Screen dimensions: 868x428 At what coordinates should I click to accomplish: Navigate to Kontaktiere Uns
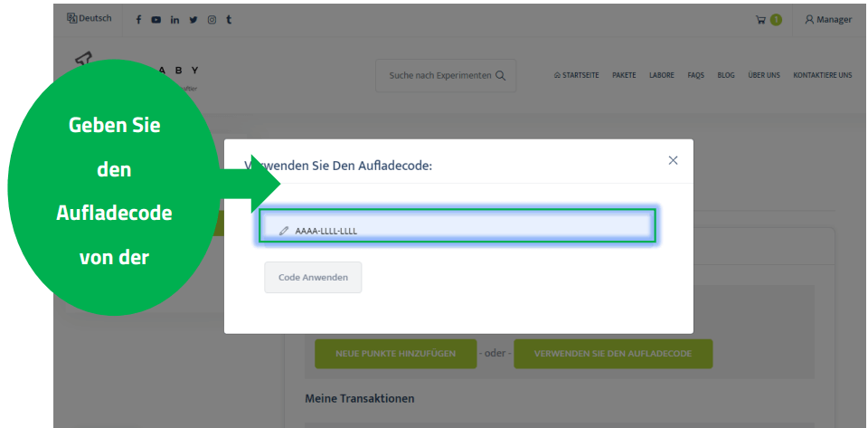pyautogui.click(x=822, y=76)
